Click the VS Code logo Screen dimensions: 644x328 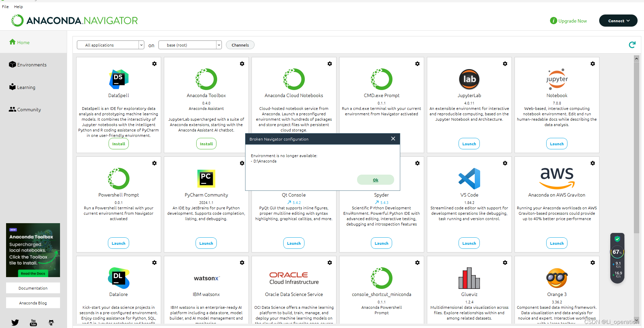click(469, 179)
